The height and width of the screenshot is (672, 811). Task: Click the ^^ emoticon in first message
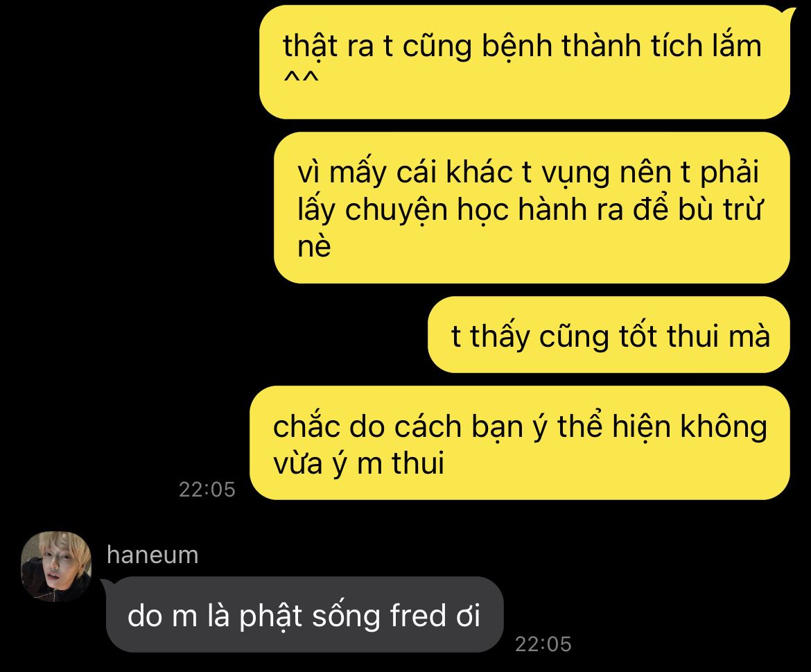301,79
